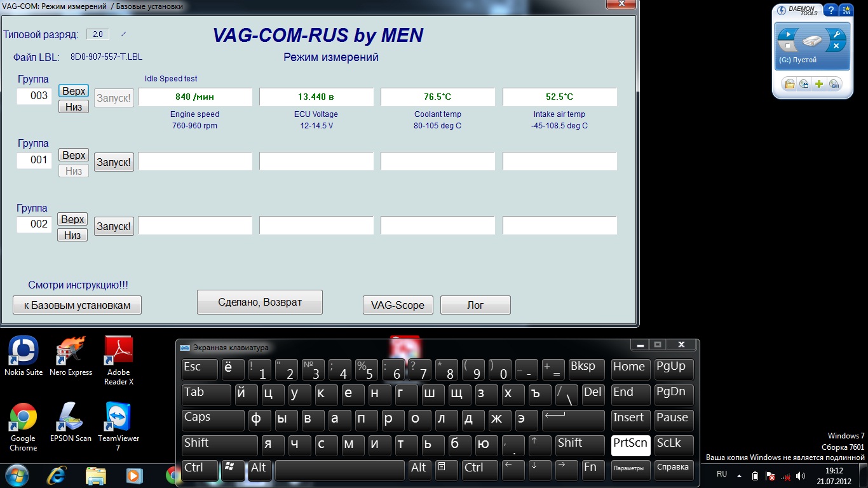
Task: Click the battery tray icon
Action: click(x=755, y=476)
